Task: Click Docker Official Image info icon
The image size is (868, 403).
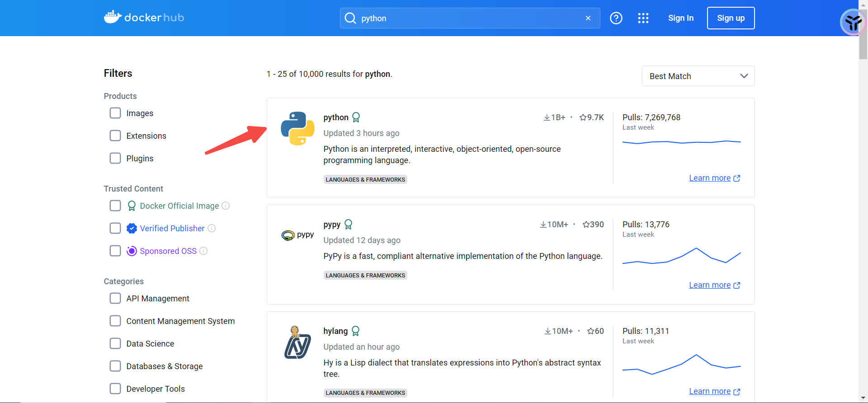Action: pyautogui.click(x=226, y=206)
